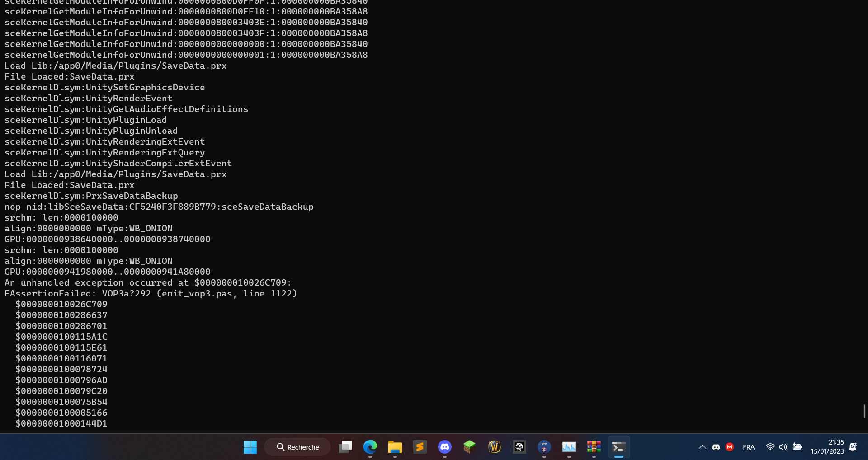Select the active Windows Terminal window
Image resolution: width=868 pixels, height=460 pixels.
pos(619,447)
